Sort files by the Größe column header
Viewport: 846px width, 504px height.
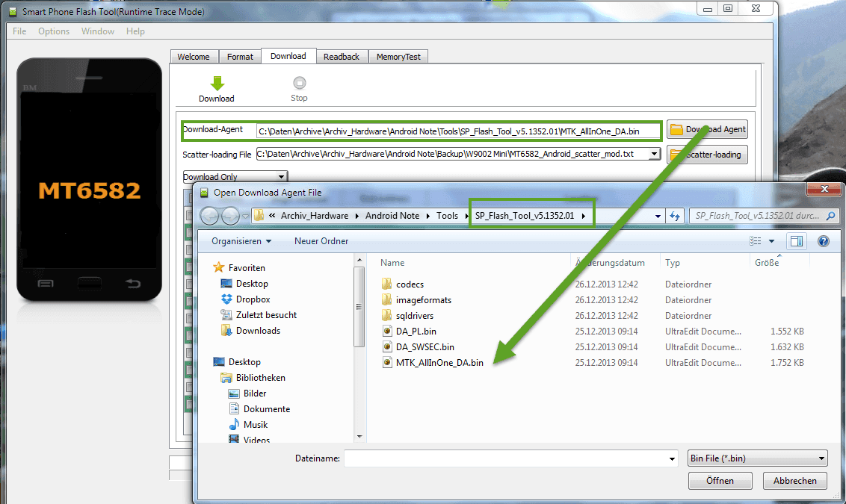pos(767,263)
